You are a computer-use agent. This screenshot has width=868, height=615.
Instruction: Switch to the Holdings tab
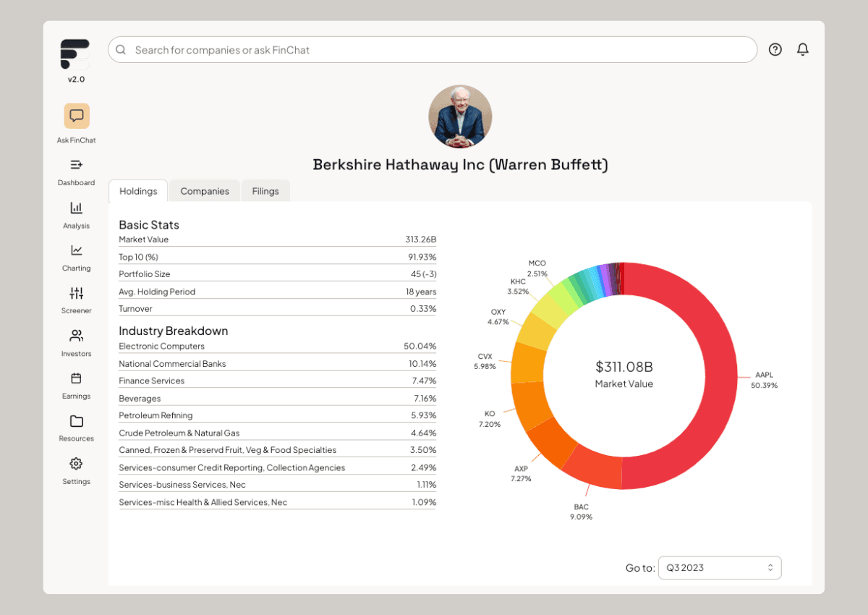pyautogui.click(x=138, y=191)
